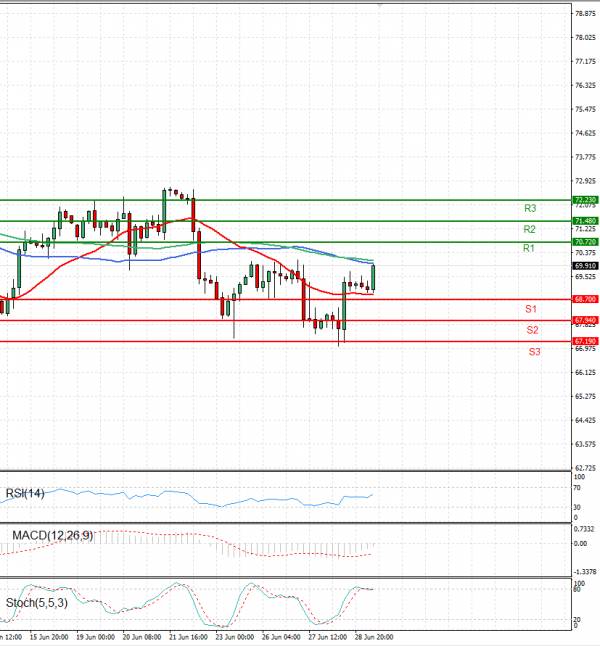
Task: Click the RSI 30 level value
Action: pos(577,507)
